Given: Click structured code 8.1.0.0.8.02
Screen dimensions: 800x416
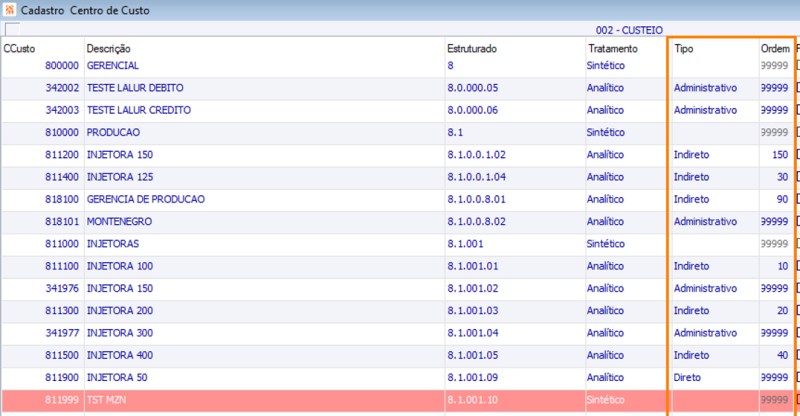Looking at the screenshot, I should 477,222.
